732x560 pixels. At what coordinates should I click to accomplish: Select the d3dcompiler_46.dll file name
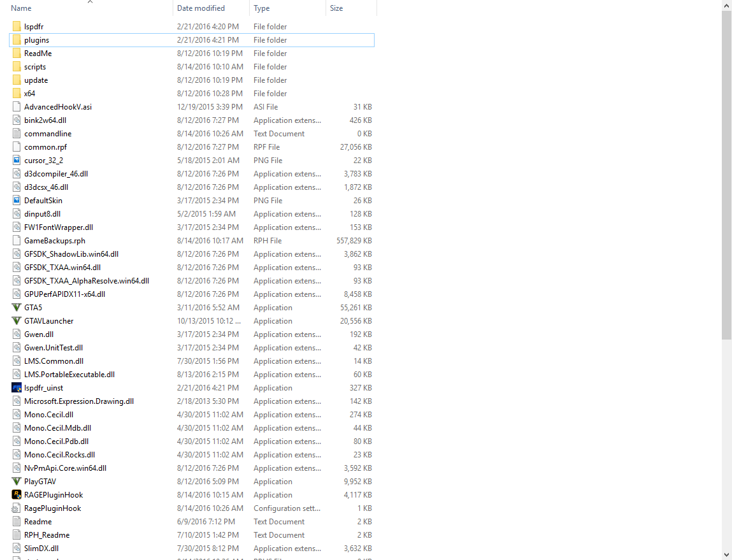pos(56,173)
